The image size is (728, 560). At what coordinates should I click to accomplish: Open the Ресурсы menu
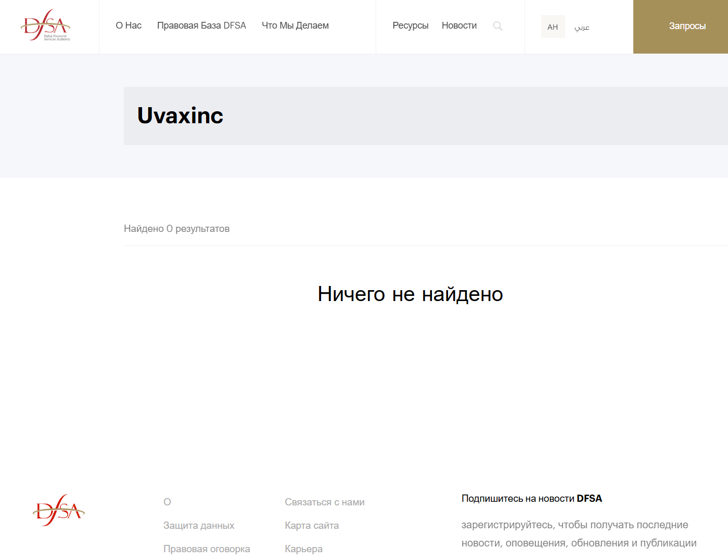click(x=411, y=25)
